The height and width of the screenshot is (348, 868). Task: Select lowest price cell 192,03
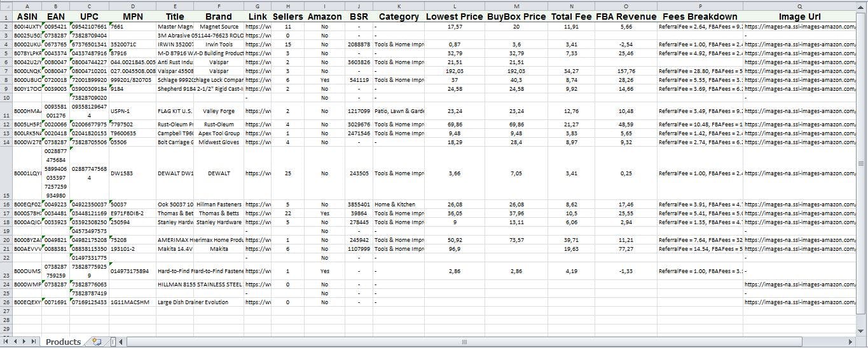pos(455,71)
